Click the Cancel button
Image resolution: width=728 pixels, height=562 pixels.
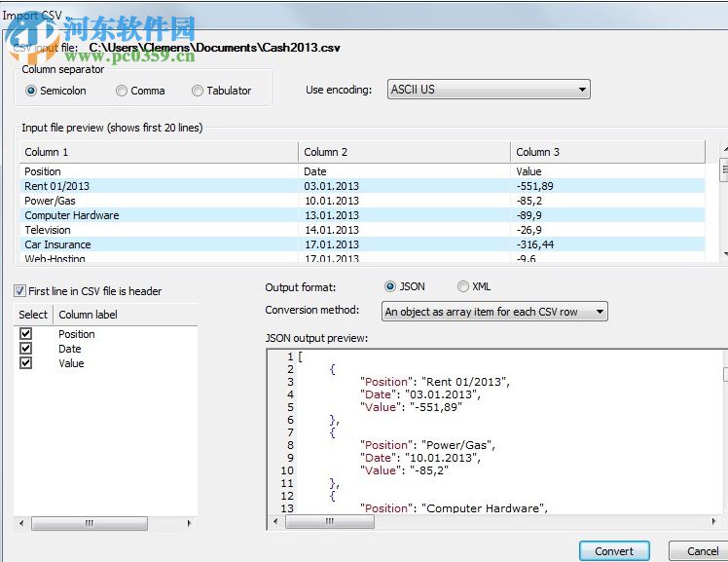pos(700,551)
